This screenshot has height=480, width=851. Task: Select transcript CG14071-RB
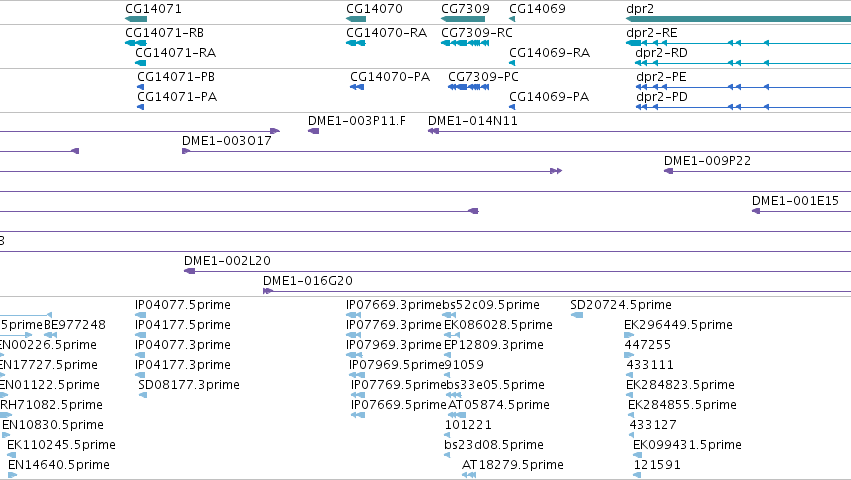164,33
